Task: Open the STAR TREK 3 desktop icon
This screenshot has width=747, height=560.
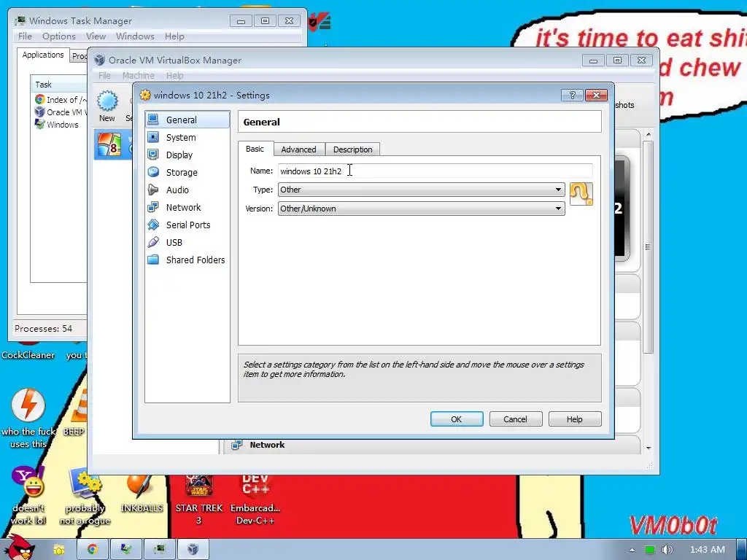Action: [x=199, y=499]
